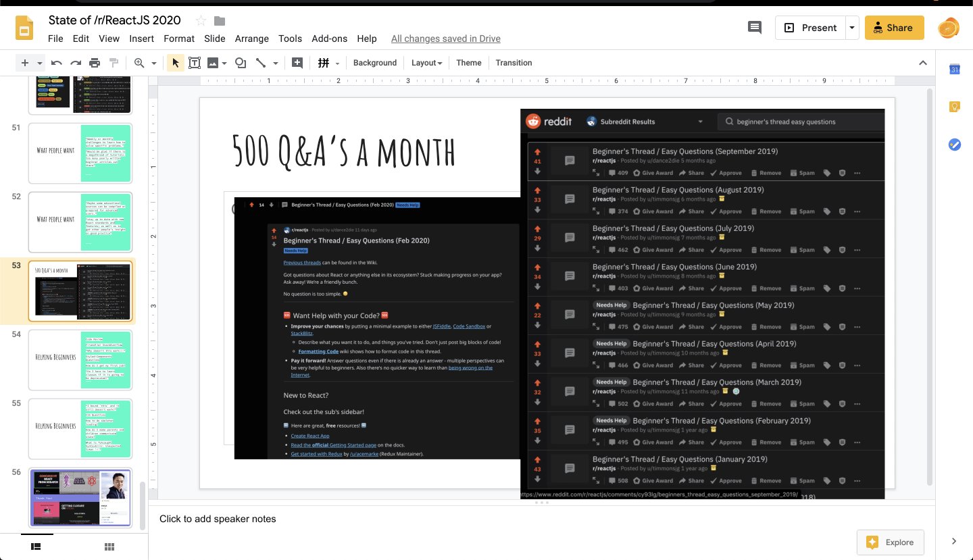973x560 pixels.
Task: Click All changes saved in Drive link
Action: pyautogui.click(x=446, y=39)
